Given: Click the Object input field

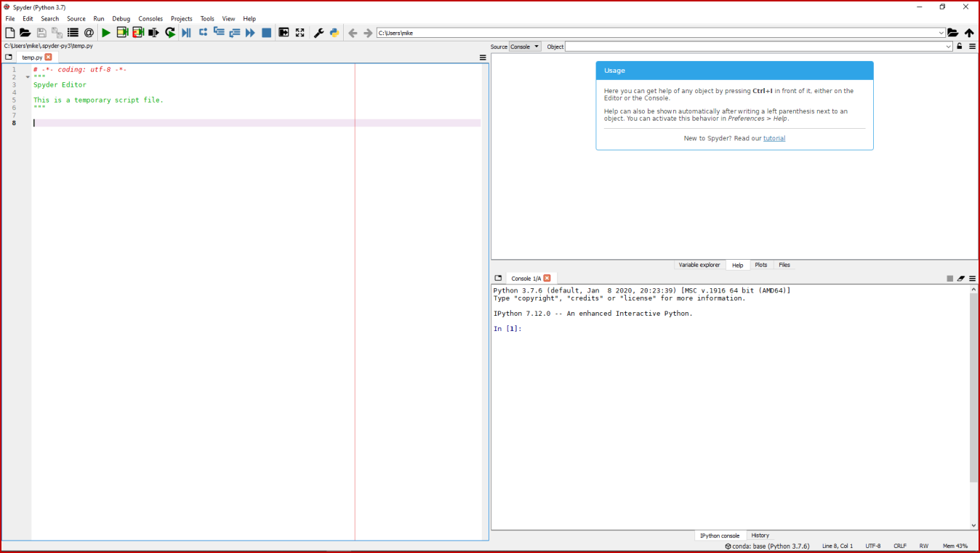Looking at the screenshot, I should coord(755,47).
